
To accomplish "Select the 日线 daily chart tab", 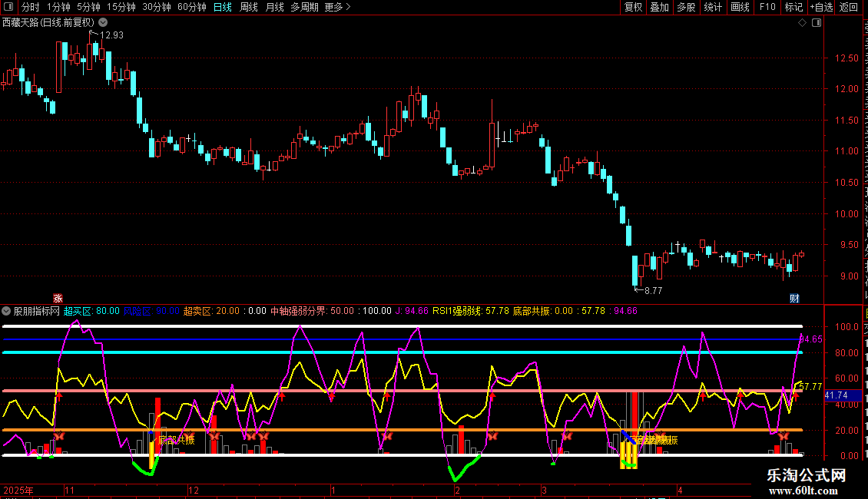I will click(223, 7).
